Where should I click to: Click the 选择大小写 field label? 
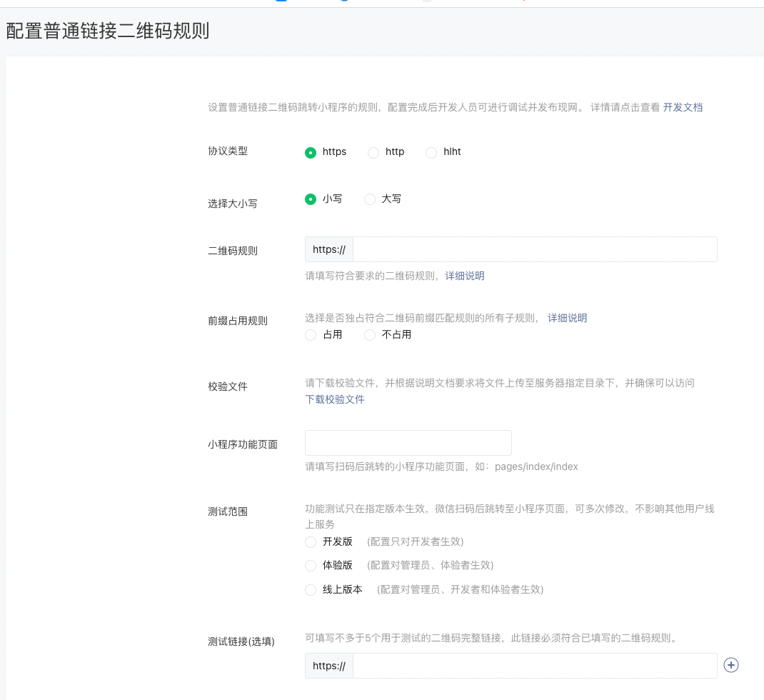(233, 204)
